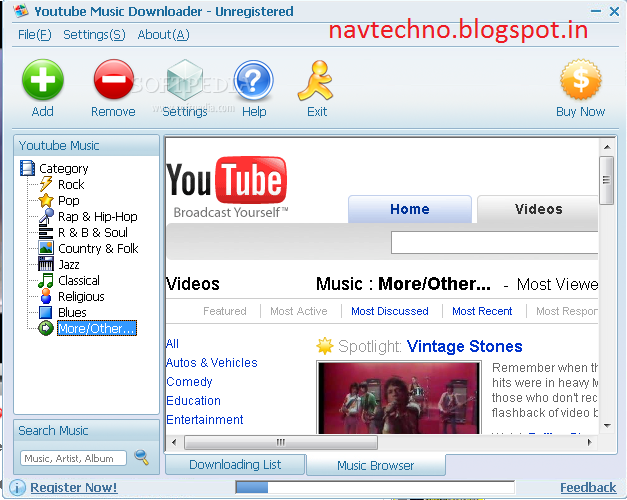Image resolution: width=627 pixels, height=500 pixels.
Task: Click the Most Active filter text
Action: click(x=299, y=311)
